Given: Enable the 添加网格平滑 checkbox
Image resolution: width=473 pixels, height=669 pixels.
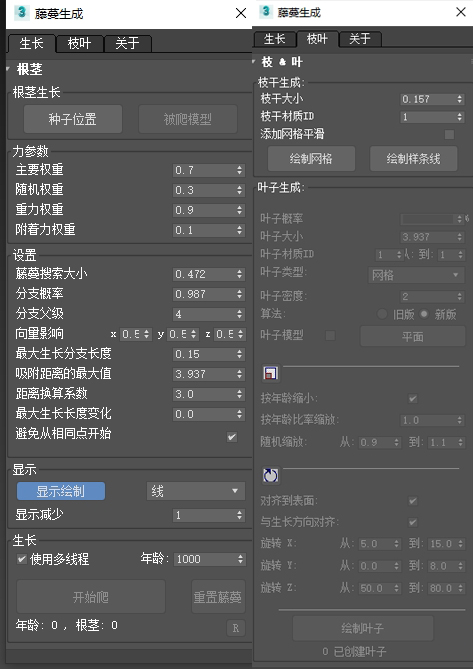Looking at the screenshot, I should coord(449,134).
